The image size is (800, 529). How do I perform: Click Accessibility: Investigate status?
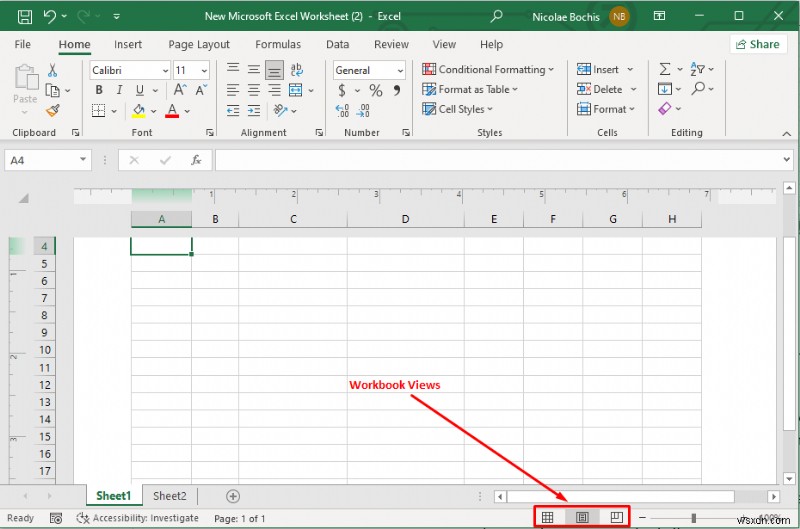[x=137, y=518]
